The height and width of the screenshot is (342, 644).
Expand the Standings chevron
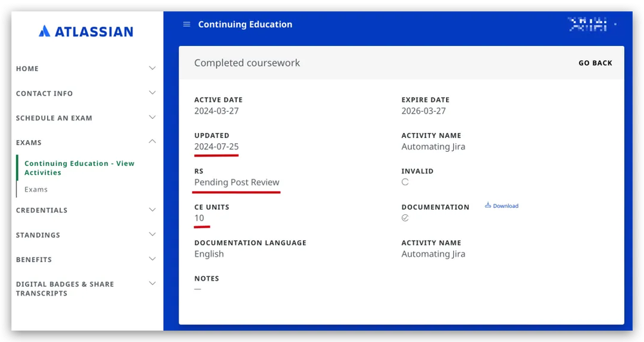(152, 234)
